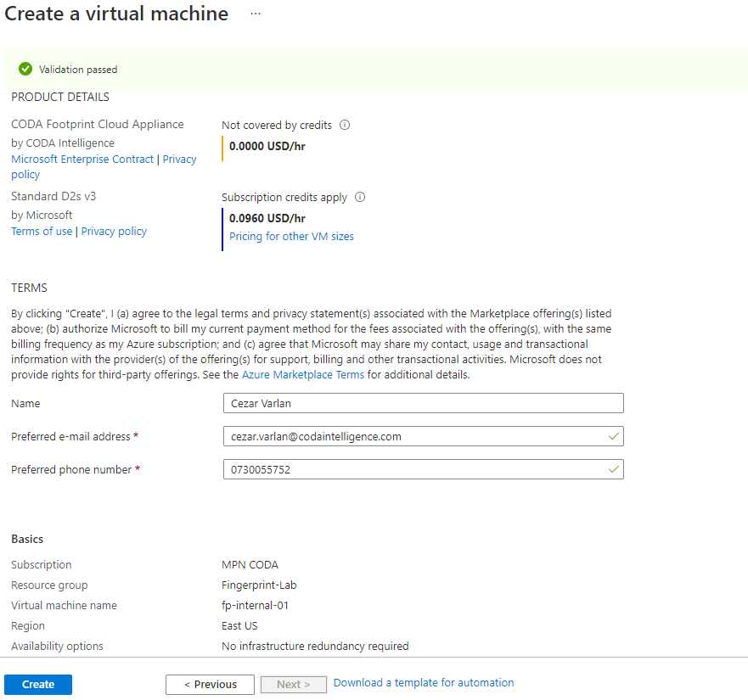Viewport: 748px width, 700px height.
Task: Open the Azure Marketplace Terms link
Action: [303, 375]
